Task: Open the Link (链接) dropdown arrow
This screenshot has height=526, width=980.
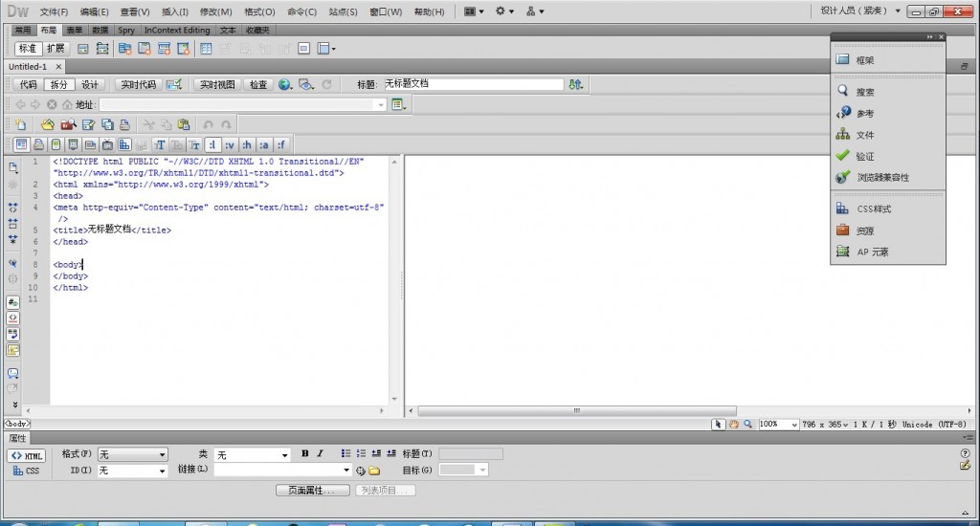Action: 345,470
